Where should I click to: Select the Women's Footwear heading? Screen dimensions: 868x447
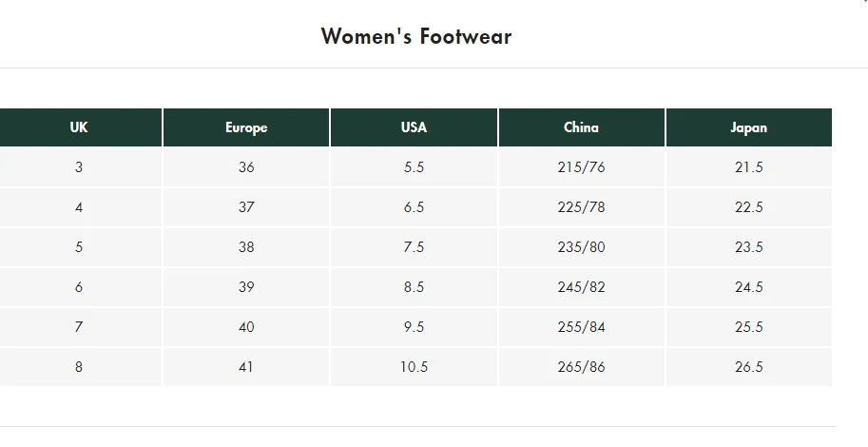pos(416,37)
